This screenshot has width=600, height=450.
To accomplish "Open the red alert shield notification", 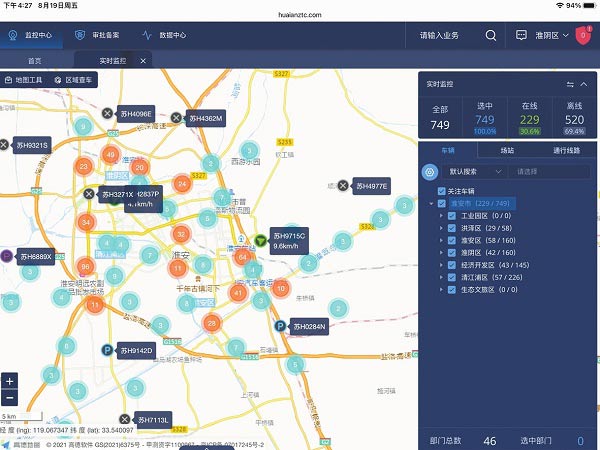I will 583,36.
